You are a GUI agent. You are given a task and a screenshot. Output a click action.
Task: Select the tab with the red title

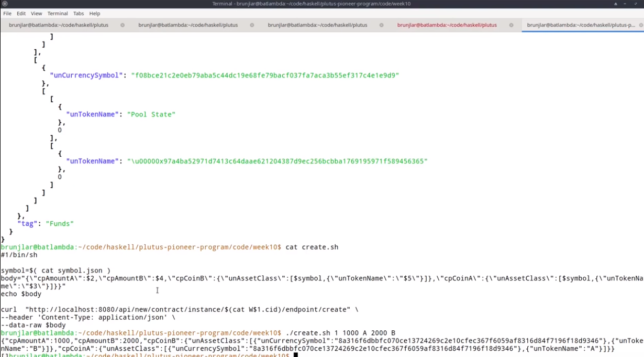click(x=447, y=25)
